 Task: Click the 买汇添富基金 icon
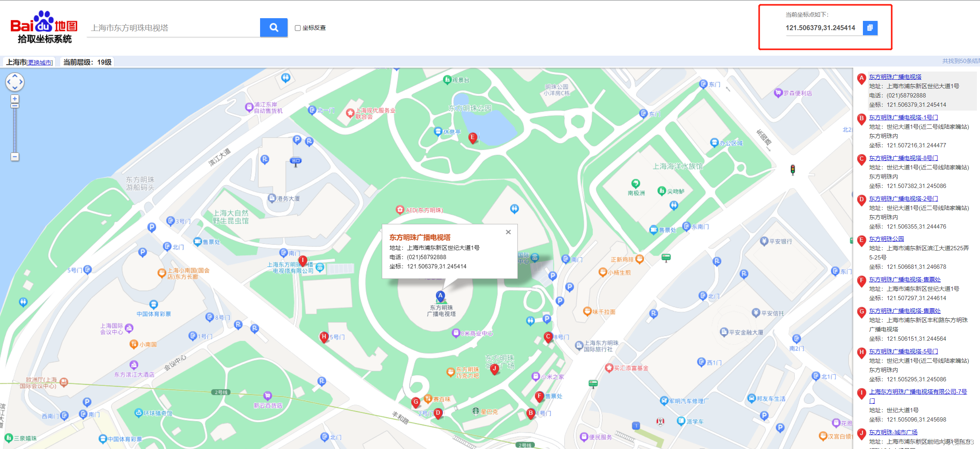click(x=609, y=368)
